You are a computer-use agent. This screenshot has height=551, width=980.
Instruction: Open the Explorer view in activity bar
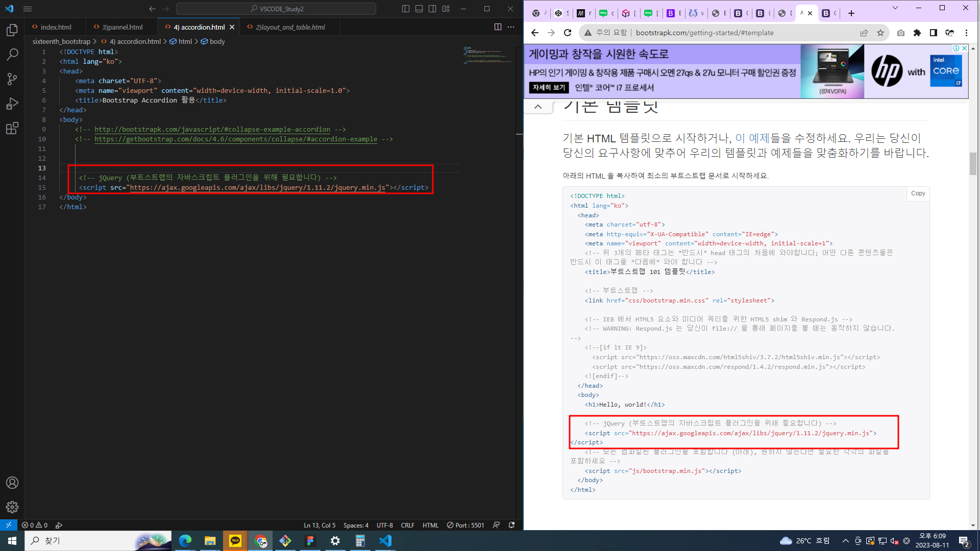pyautogui.click(x=12, y=30)
